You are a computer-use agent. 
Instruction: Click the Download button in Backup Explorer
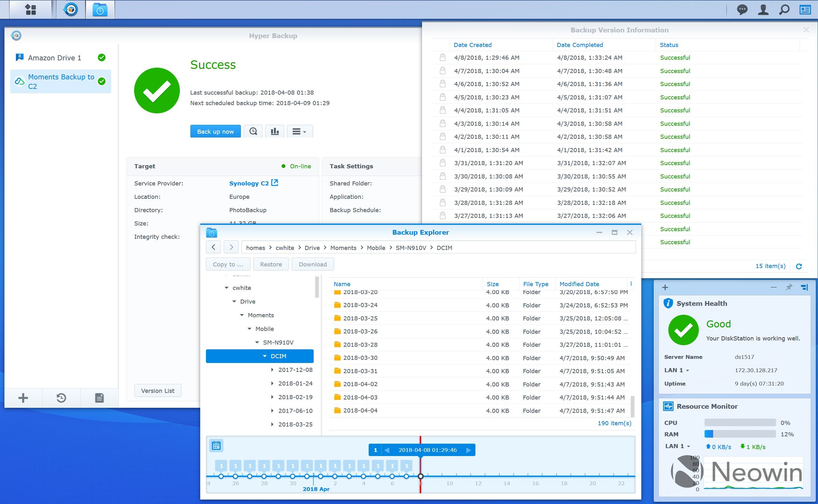coord(312,263)
